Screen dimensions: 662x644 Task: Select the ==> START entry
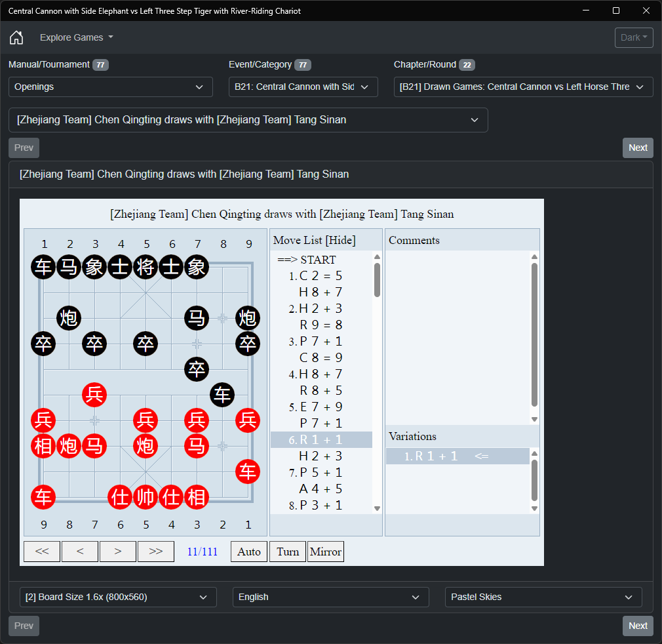click(321, 260)
